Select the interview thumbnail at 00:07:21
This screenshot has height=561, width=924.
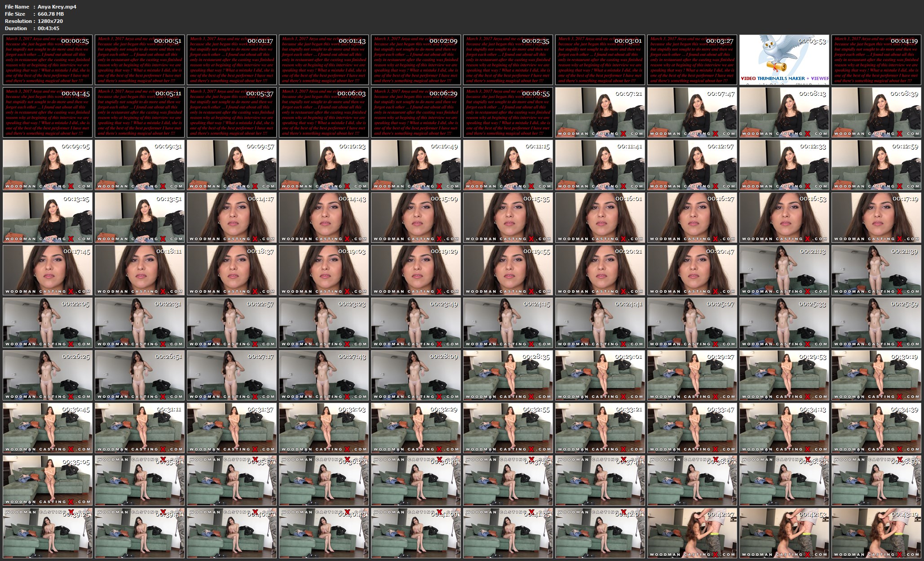600,112
